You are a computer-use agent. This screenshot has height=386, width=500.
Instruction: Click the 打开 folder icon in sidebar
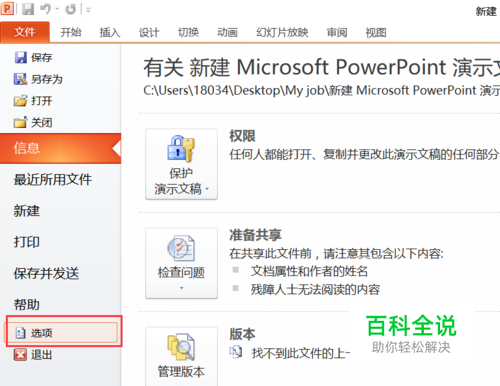[x=20, y=101]
